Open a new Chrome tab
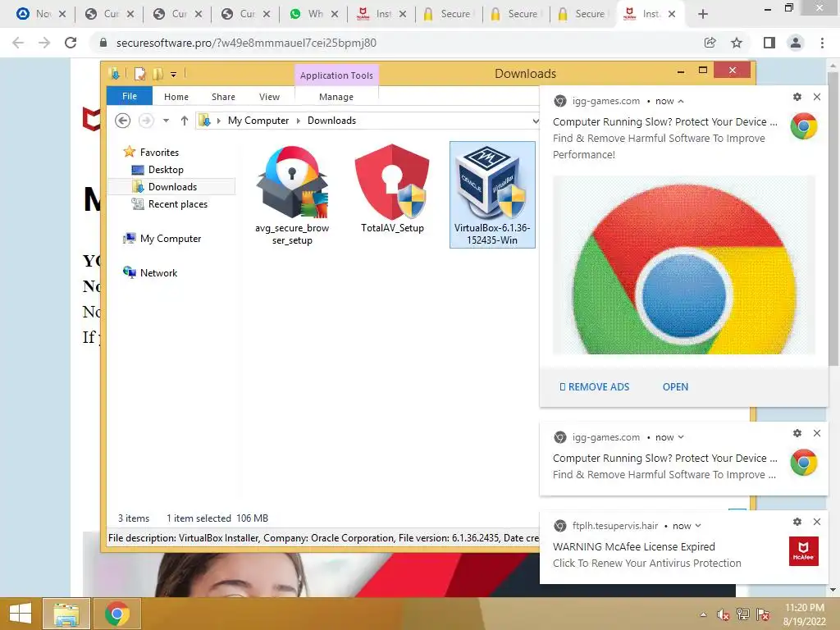This screenshot has height=630, width=840. click(x=703, y=14)
